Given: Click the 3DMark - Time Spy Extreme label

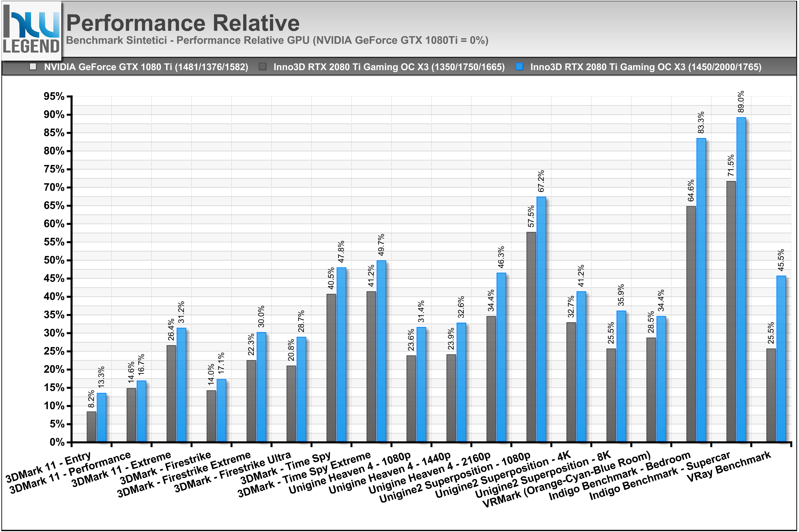Looking at the screenshot, I should (x=304, y=474).
